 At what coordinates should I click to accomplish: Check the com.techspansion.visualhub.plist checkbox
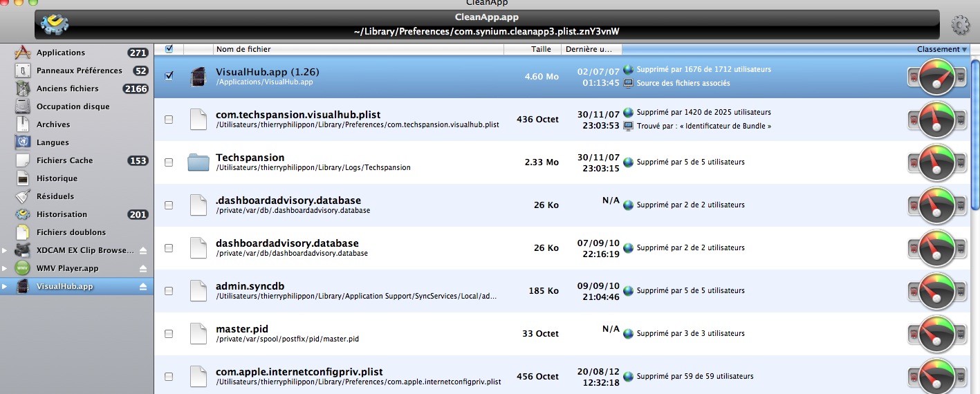pos(169,120)
